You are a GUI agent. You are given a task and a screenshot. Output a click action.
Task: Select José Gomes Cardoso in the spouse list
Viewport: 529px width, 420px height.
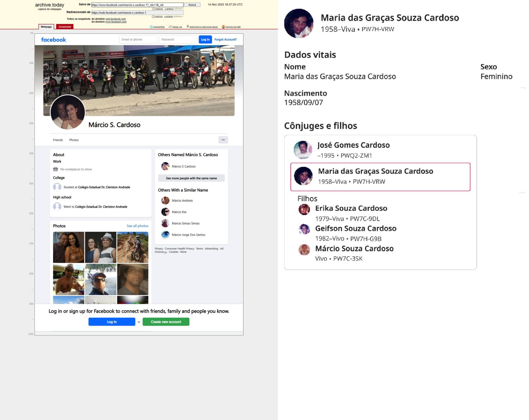(353, 145)
